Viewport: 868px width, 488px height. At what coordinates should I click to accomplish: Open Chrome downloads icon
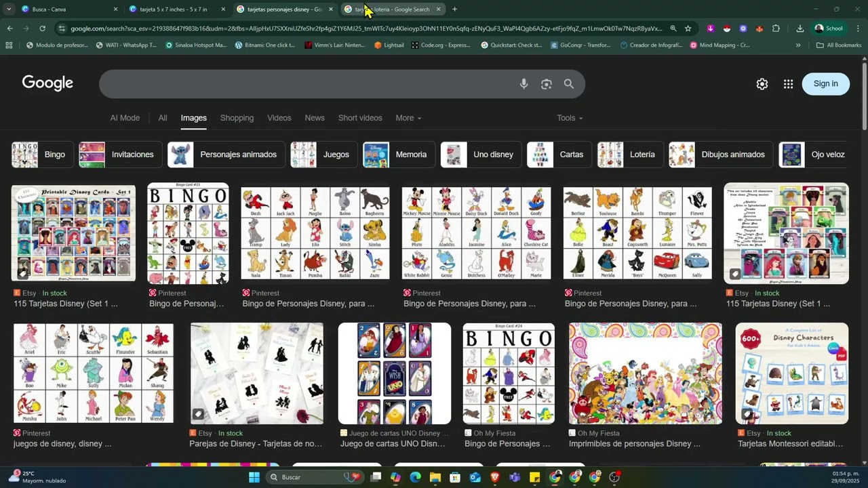coord(800,28)
